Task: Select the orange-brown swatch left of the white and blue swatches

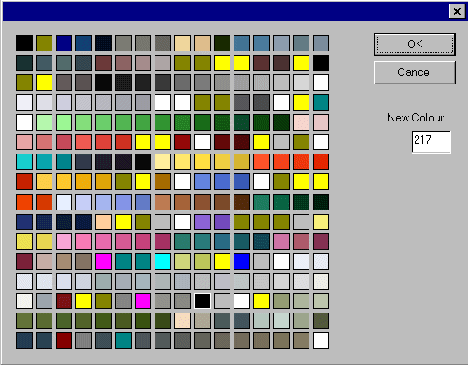Action: (163, 182)
